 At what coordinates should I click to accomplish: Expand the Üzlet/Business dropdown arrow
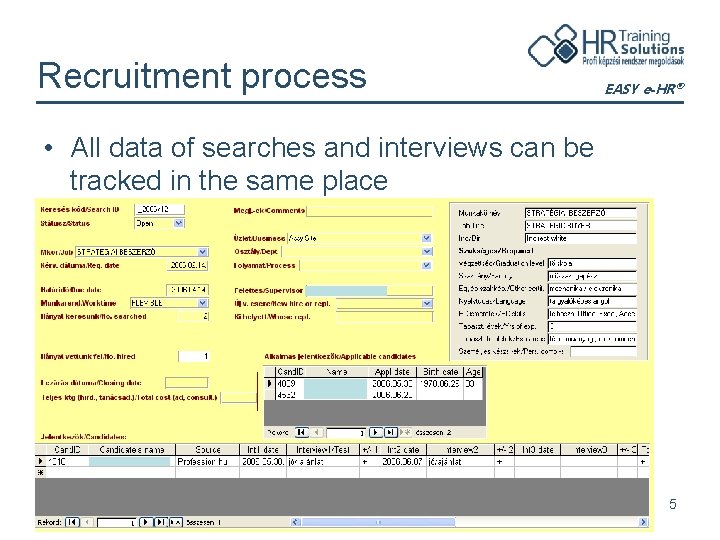tap(427, 238)
